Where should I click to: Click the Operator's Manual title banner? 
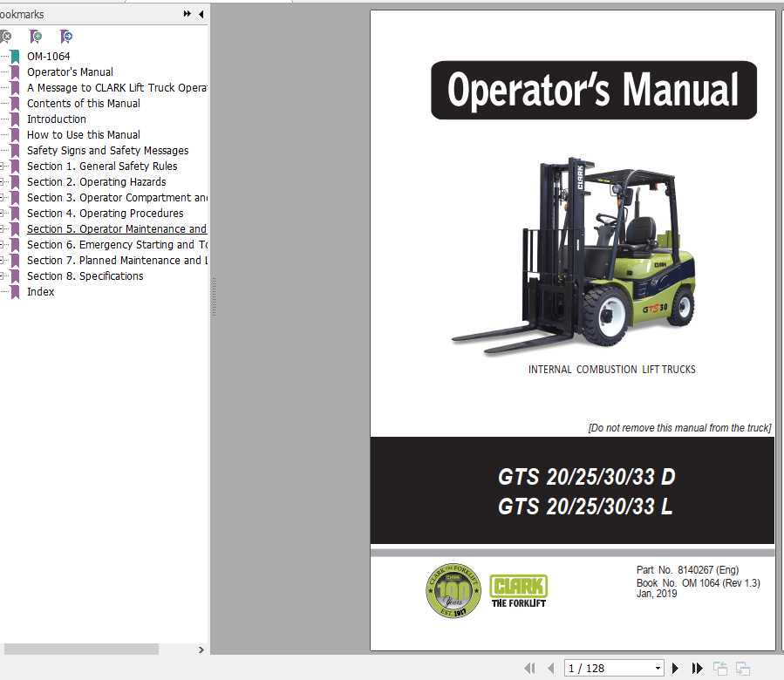click(594, 90)
